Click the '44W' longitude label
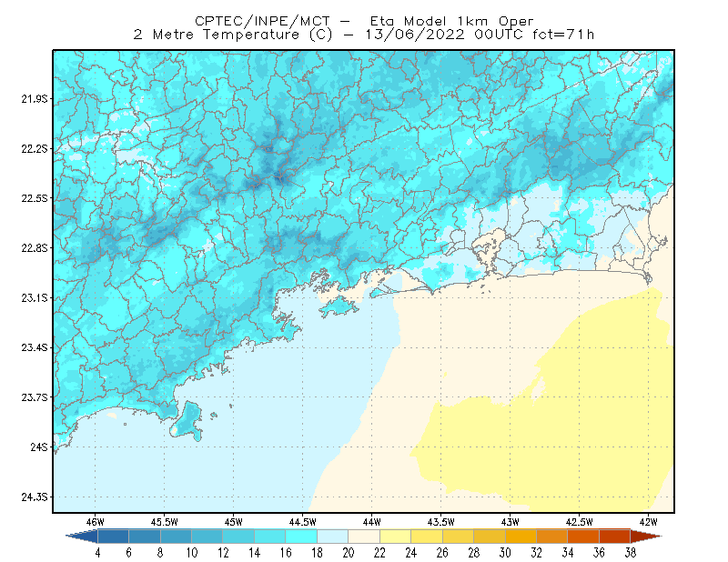 372,522
